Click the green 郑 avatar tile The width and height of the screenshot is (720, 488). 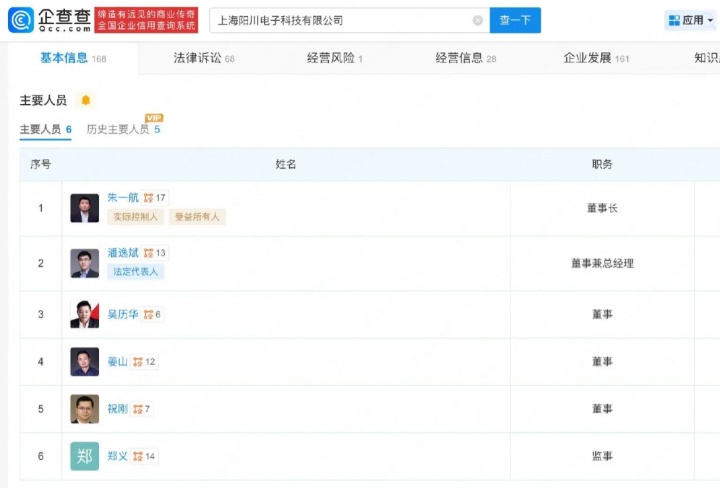[84, 456]
